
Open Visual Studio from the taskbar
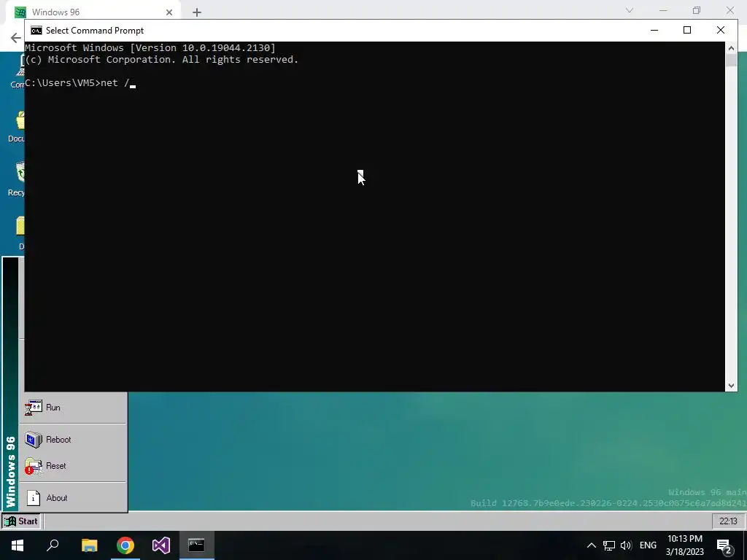[x=161, y=545]
